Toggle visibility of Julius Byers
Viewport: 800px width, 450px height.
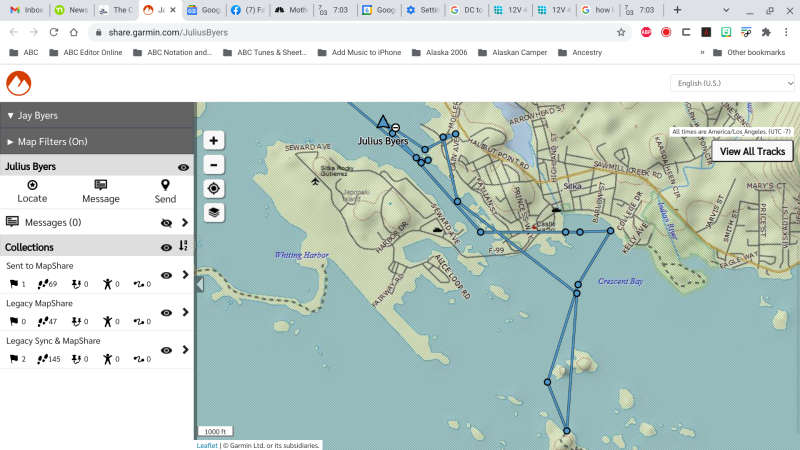[183, 167]
